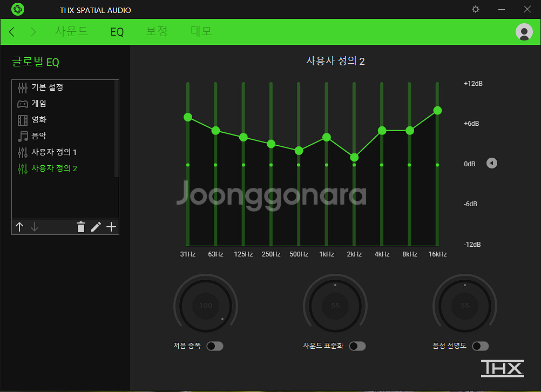Screen dimensions: 541x392
Task: Enable the 사운드 표준화 toggle
Action: [x=357, y=346]
